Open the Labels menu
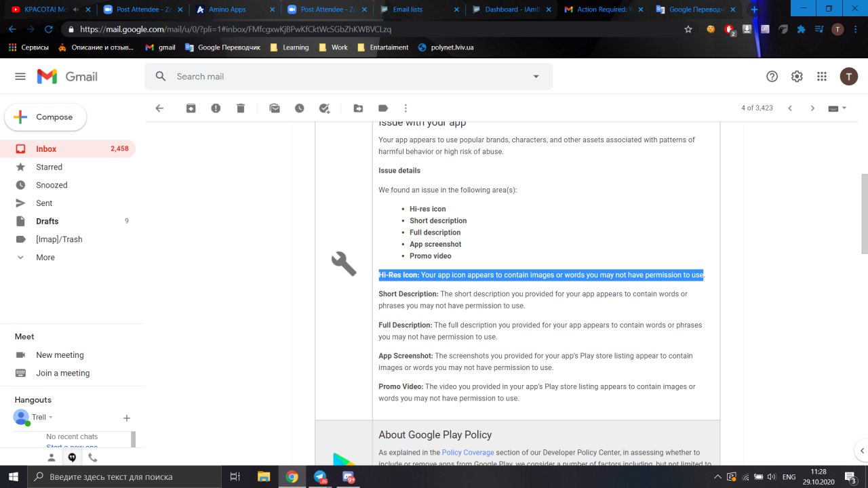 coord(383,108)
